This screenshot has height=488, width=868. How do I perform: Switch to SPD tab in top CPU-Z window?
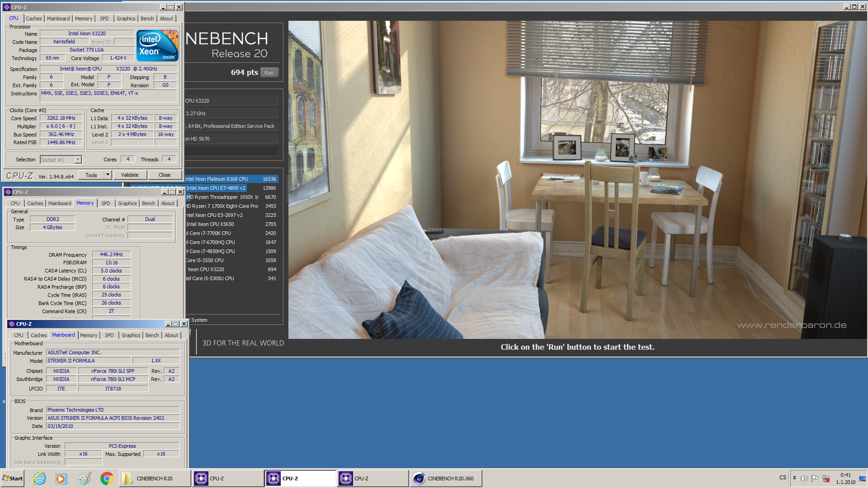click(x=104, y=19)
